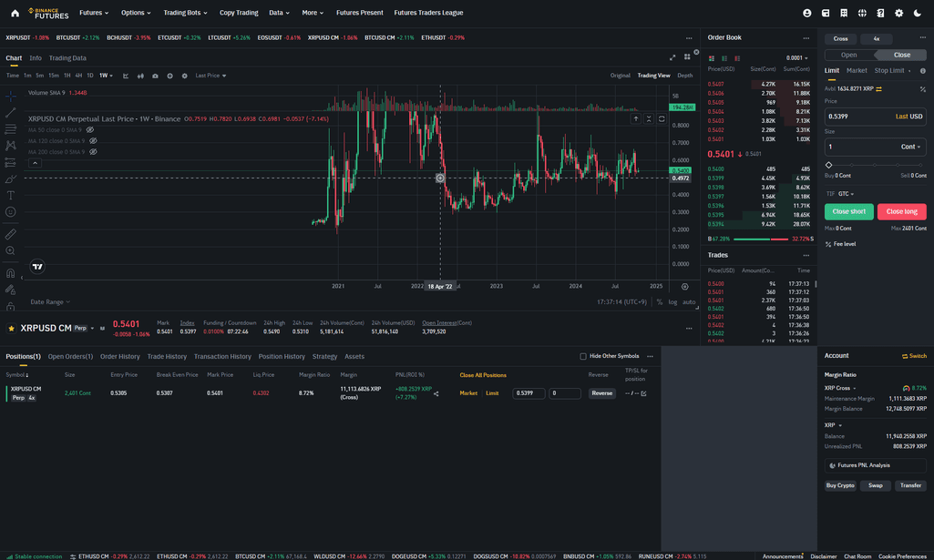Toggle auto scale on chart

tap(689, 301)
